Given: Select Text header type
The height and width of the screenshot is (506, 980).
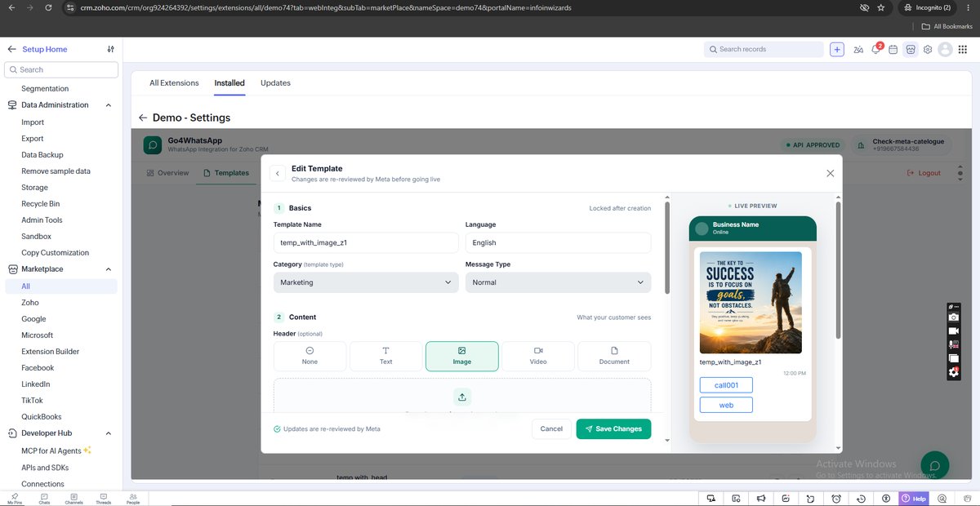Looking at the screenshot, I should tap(385, 356).
